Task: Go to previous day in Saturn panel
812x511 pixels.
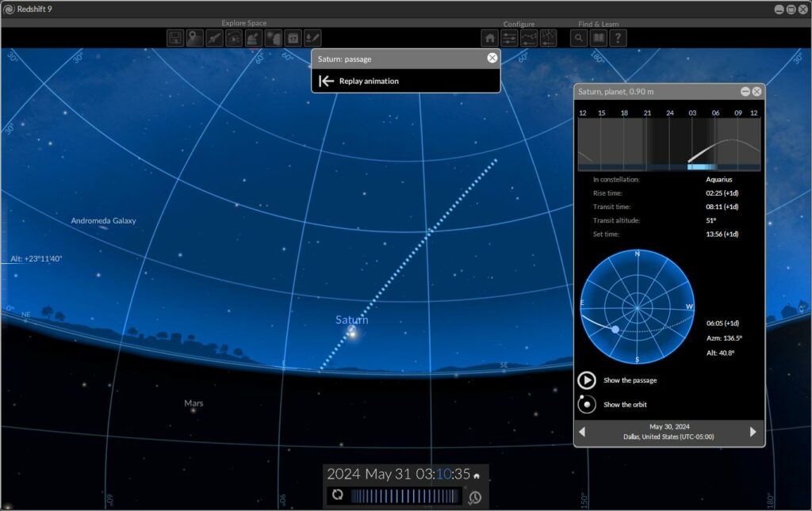Action: pyautogui.click(x=582, y=432)
